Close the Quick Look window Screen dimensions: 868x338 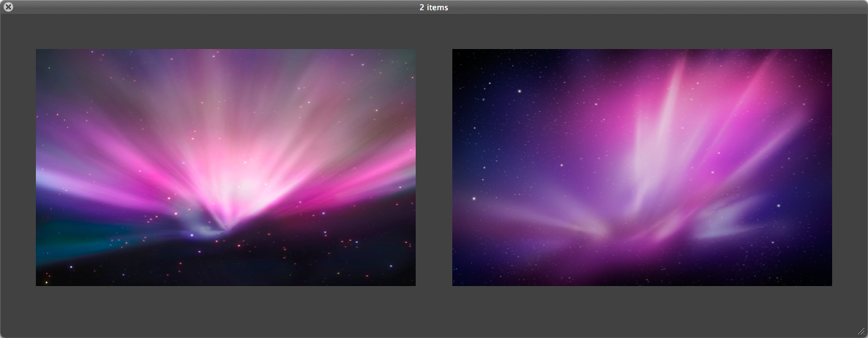coord(8,7)
